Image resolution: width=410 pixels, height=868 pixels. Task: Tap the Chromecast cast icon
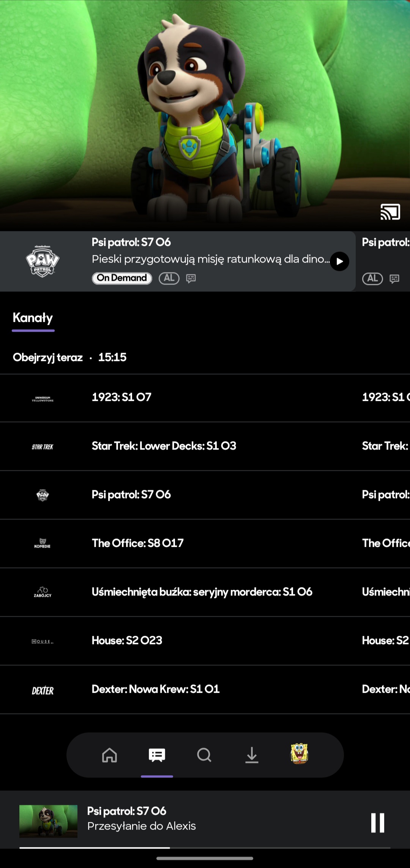pos(390,212)
